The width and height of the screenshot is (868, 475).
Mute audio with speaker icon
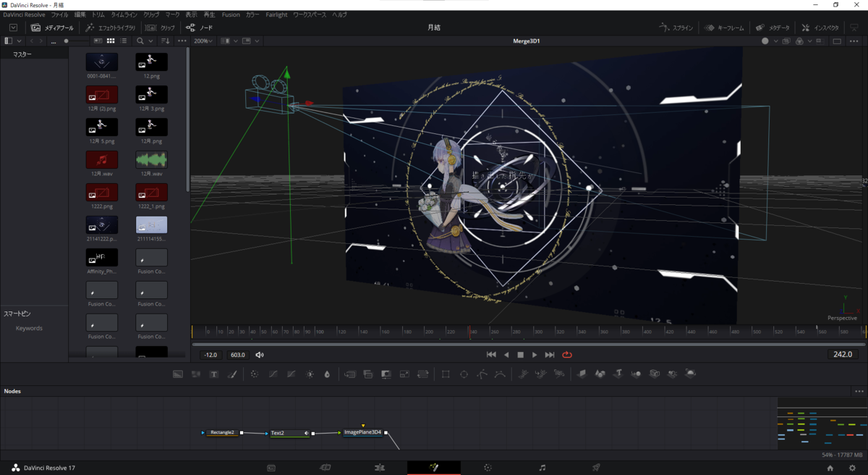260,355
